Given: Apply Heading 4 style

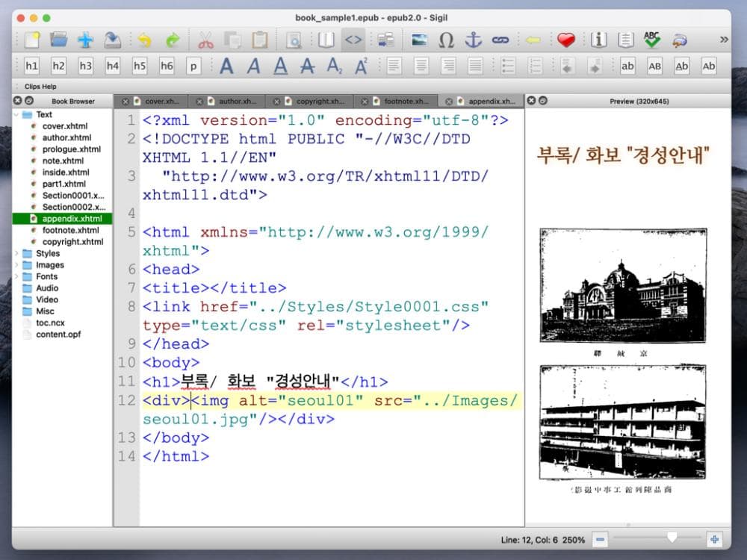Looking at the screenshot, I should coord(113,66).
